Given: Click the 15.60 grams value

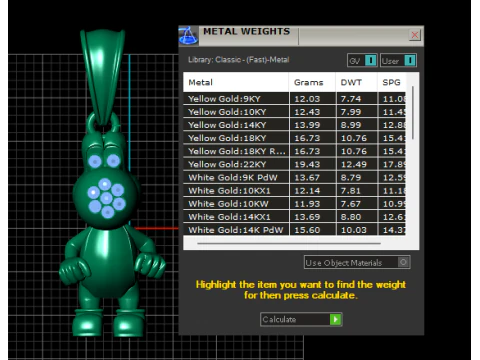Looking at the screenshot, I should tap(307, 230).
